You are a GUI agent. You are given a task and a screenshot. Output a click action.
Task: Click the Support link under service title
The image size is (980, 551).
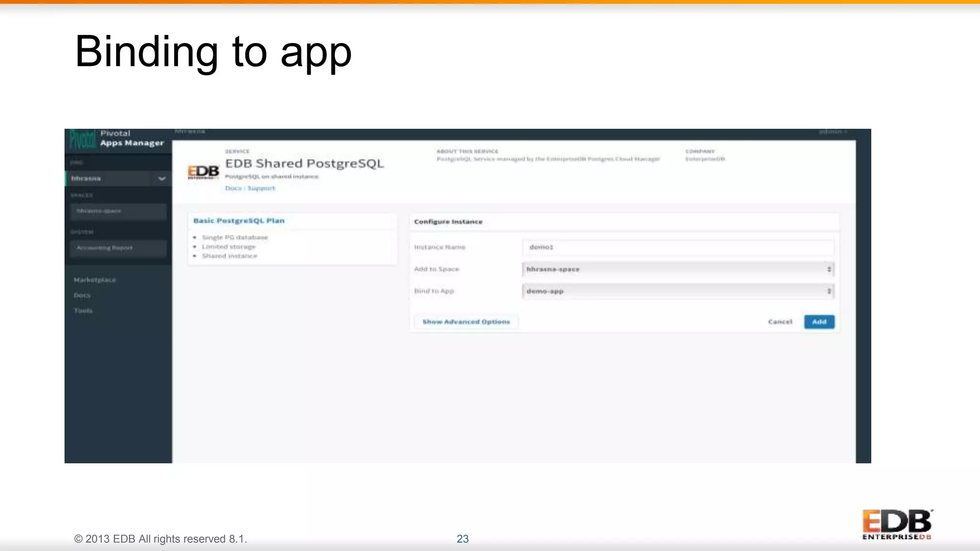(261, 188)
